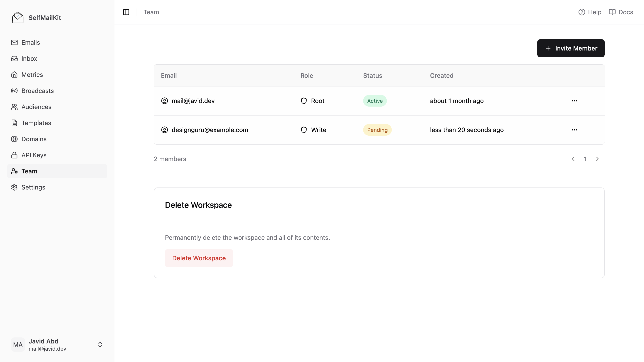Click the Delete Workspace heading
Image resolution: width=644 pixels, height=362 pixels.
click(x=198, y=205)
